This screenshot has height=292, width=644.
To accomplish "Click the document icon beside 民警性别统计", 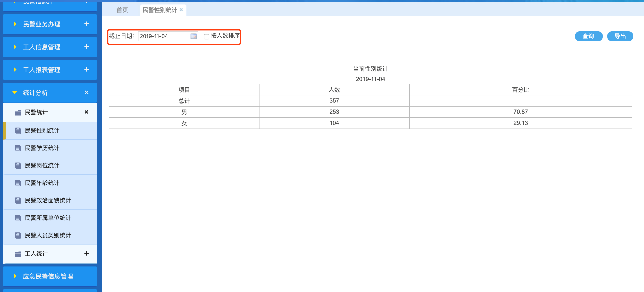I will tap(18, 131).
